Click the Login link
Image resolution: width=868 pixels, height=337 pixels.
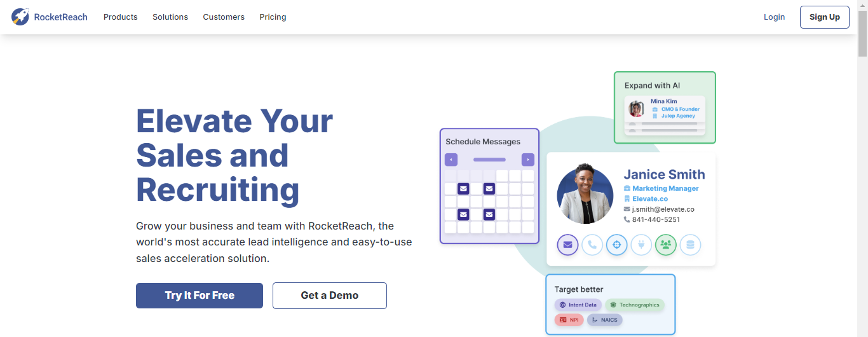pos(774,17)
